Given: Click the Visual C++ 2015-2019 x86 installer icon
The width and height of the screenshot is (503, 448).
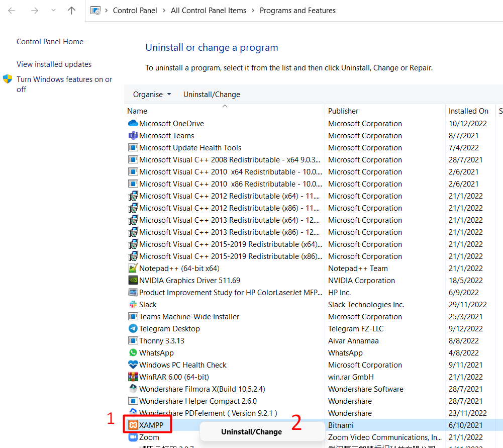Looking at the screenshot, I should point(133,256).
